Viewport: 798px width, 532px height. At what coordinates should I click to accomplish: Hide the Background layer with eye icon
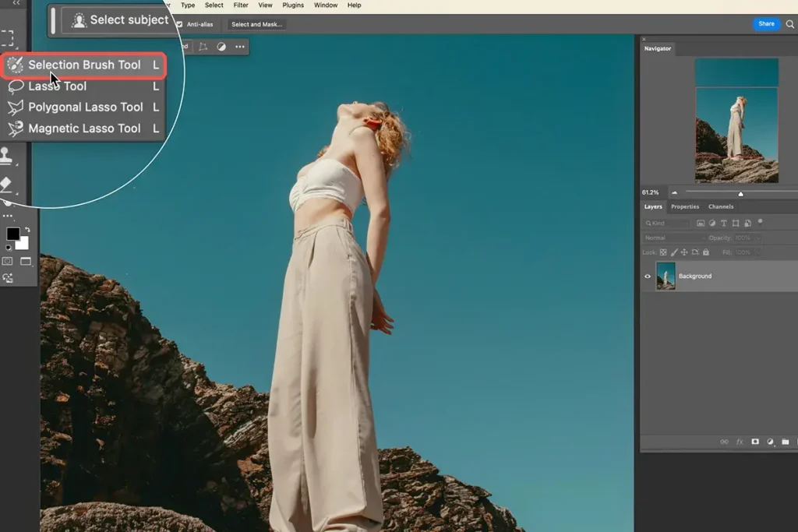[x=648, y=277]
